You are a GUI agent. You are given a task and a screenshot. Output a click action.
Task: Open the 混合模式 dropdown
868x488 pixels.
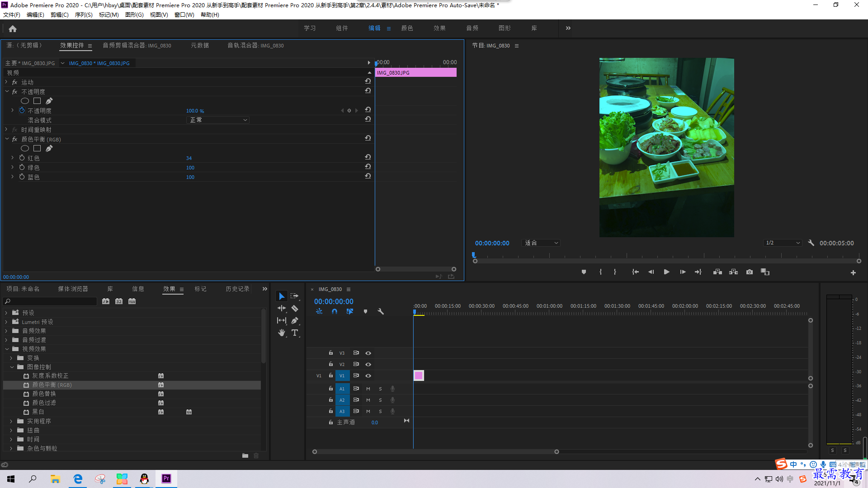(218, 120)
